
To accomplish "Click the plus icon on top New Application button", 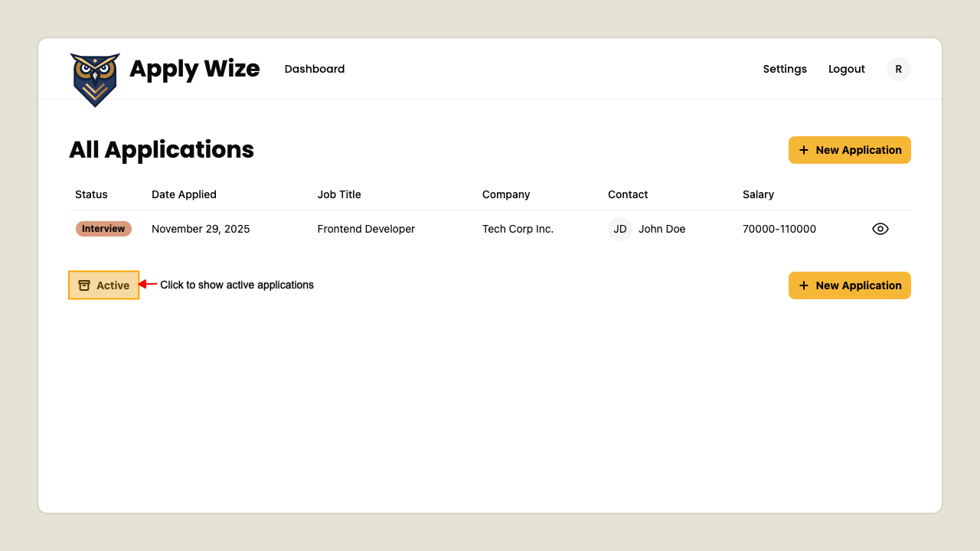I will pyautogui.click(x=803, y=150).
